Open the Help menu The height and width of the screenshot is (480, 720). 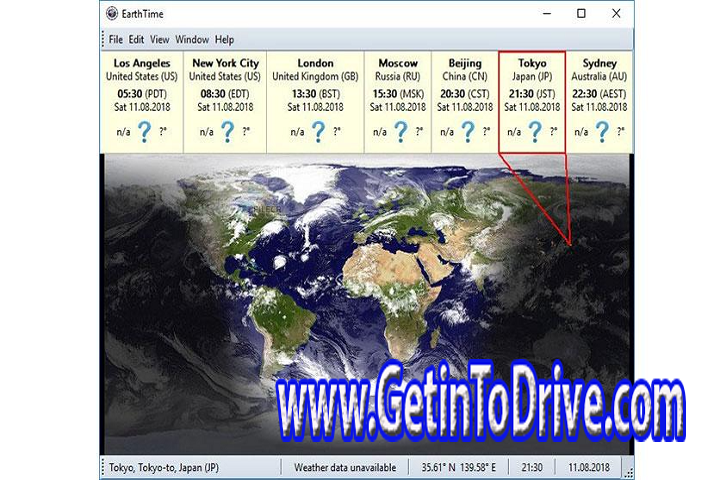point(225,40)
